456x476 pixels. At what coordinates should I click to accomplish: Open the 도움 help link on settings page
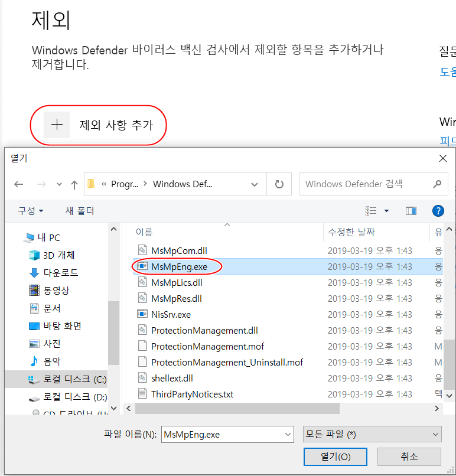448,71
